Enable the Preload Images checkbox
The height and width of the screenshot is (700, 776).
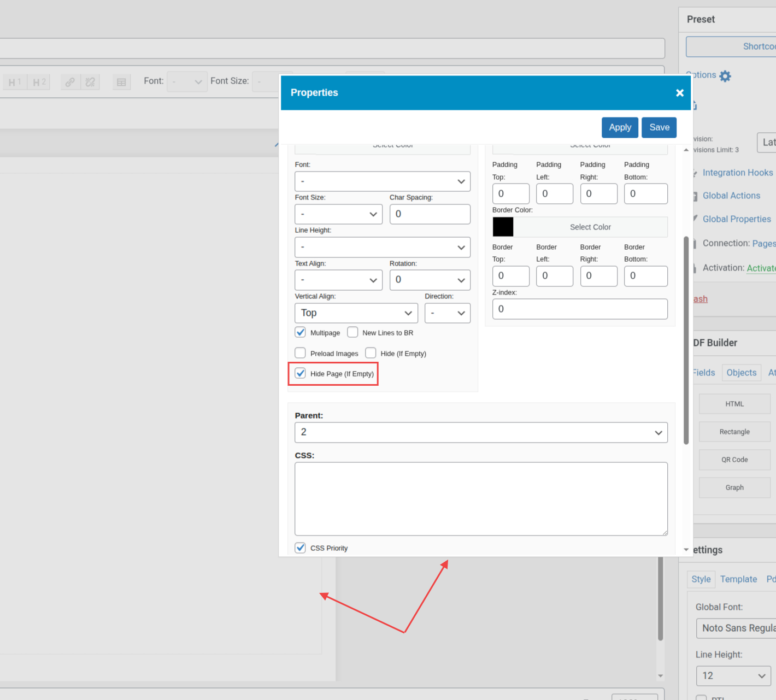[x=300, y=353]
